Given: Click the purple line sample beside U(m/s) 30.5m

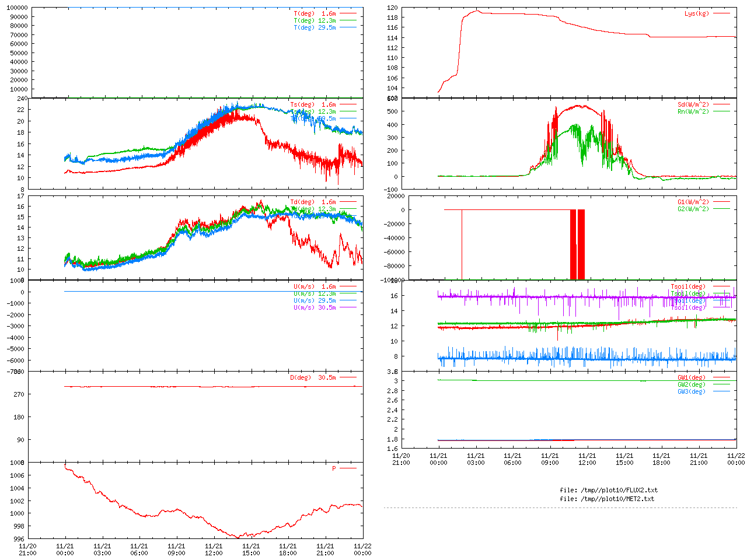Looking at the screenshot, I should point(348,307).
